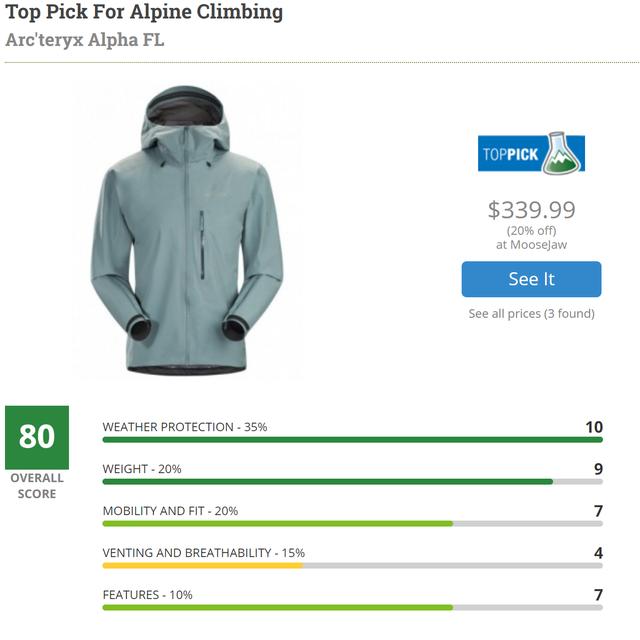Click the Venting and Breathability - 15% label
640x640 pixels.
pyautogui.click(x=204, y=553)
